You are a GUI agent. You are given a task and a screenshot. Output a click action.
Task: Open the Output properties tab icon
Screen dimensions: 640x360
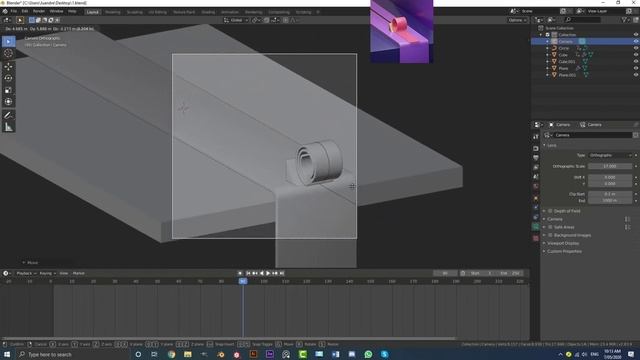click(x=536, y=158)
